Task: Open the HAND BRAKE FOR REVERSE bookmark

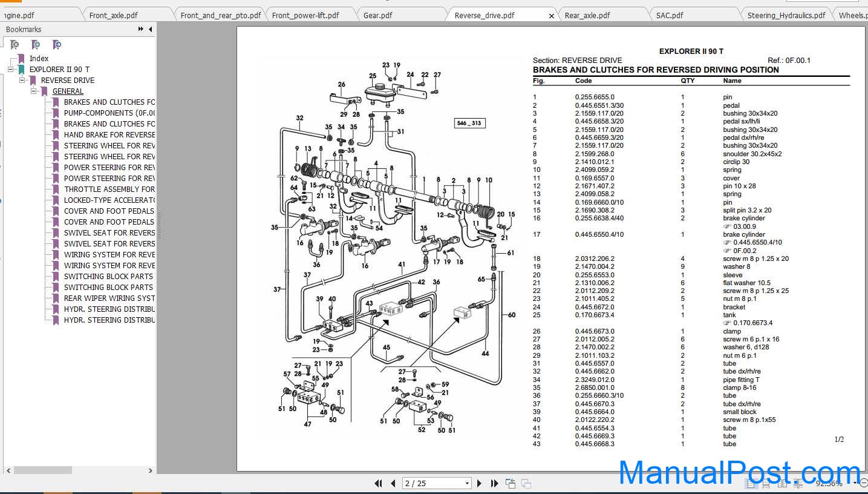Action: coord(109,135)
